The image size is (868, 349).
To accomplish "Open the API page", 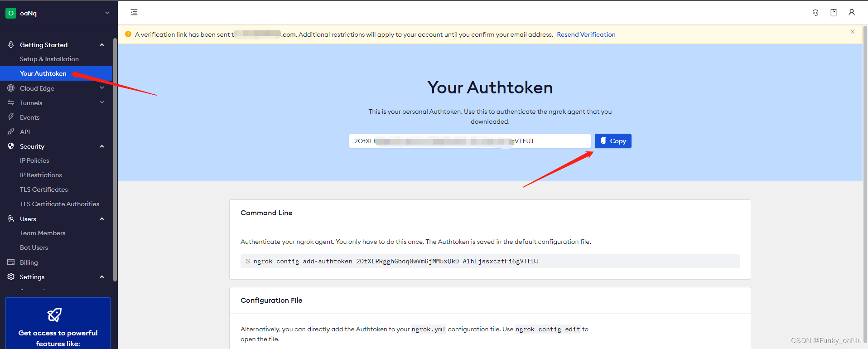I will (x=25, y=132).
